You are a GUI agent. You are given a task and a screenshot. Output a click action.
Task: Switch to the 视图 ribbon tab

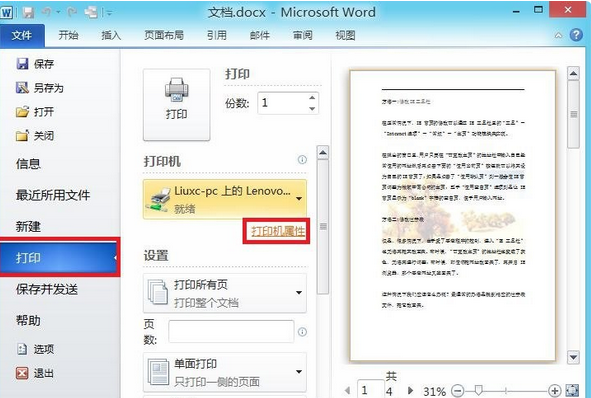(x=345, y=35)
